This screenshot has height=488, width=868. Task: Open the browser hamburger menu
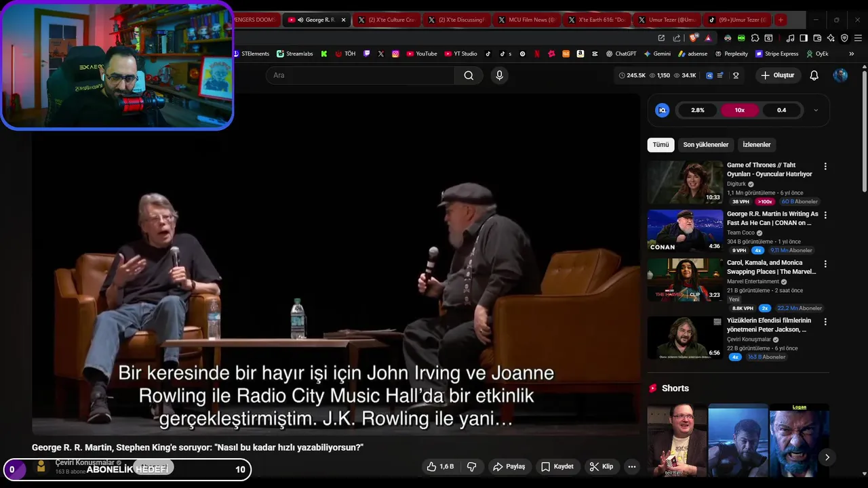tap(858, 38)
